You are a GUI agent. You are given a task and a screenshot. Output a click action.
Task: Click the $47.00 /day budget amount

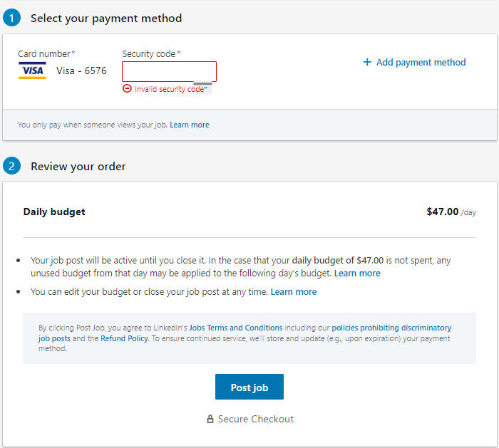pyautogui.click(x=451, y=212)
